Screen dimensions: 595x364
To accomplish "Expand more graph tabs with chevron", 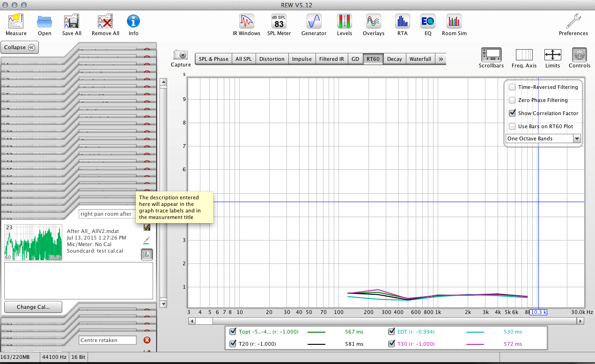I will pyautogui.click(x=441, y=59).
